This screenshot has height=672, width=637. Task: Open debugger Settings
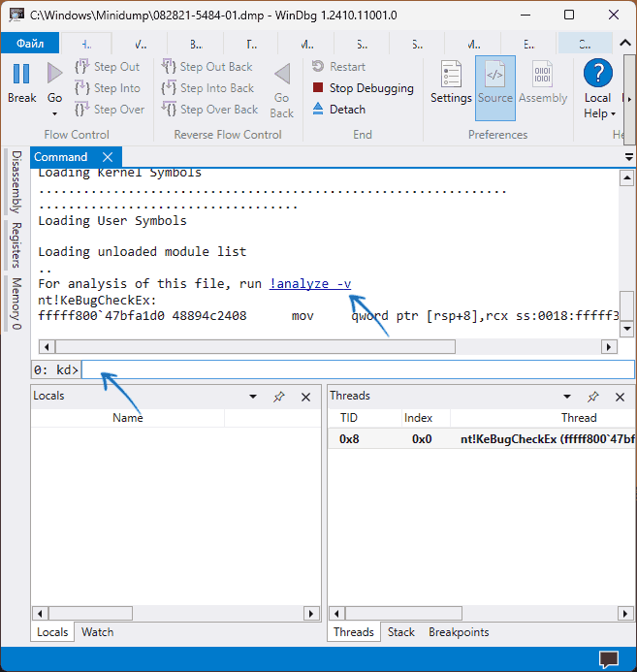451,82
